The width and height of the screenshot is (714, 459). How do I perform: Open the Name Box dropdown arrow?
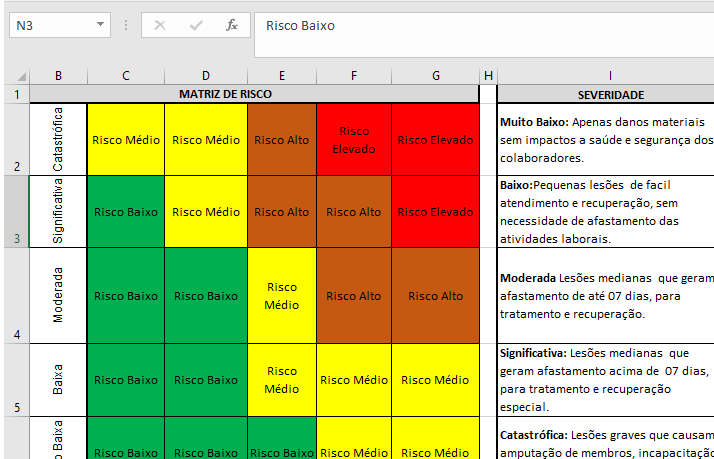[101, 25]
